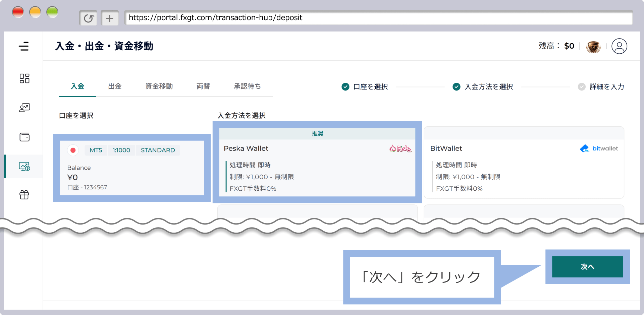Click BitWallet 処理時間 即時 text
Screen dimensions: 644x315
tap(456, 165)
